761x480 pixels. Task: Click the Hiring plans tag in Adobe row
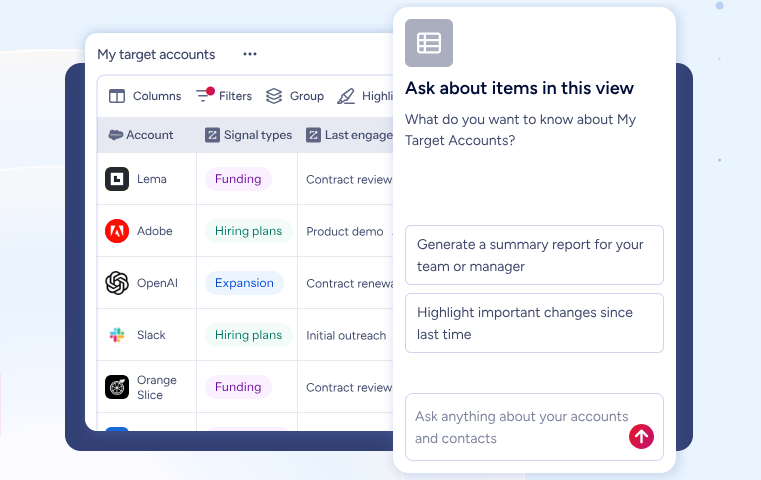[x=248, y=231]
